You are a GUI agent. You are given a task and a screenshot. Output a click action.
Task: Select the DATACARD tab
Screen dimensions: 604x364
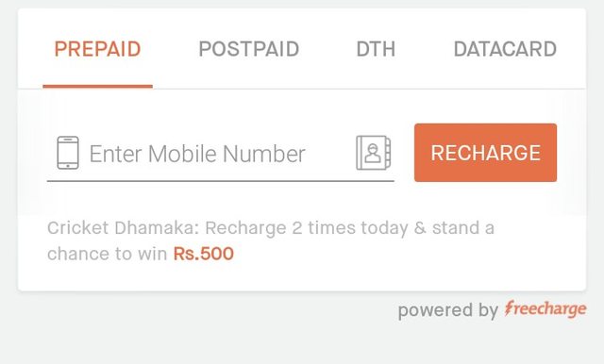[505, 49]
